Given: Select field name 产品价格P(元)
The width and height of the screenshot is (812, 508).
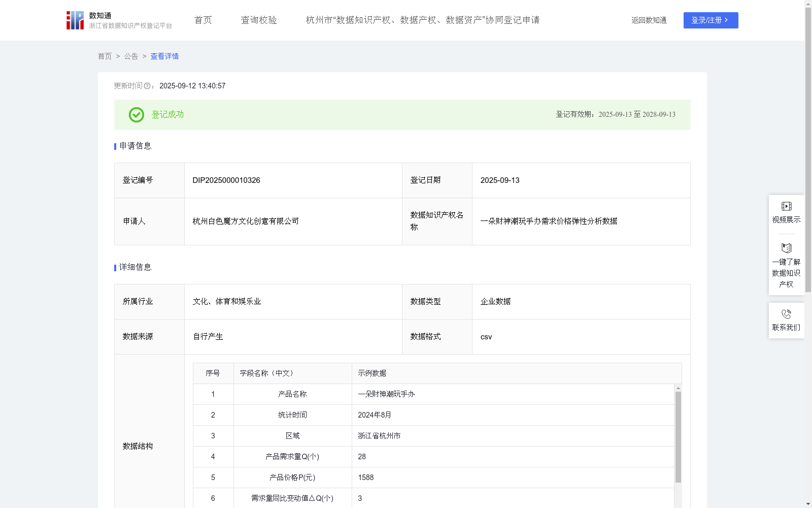Looking at the screenshot, I should point(292,478).
